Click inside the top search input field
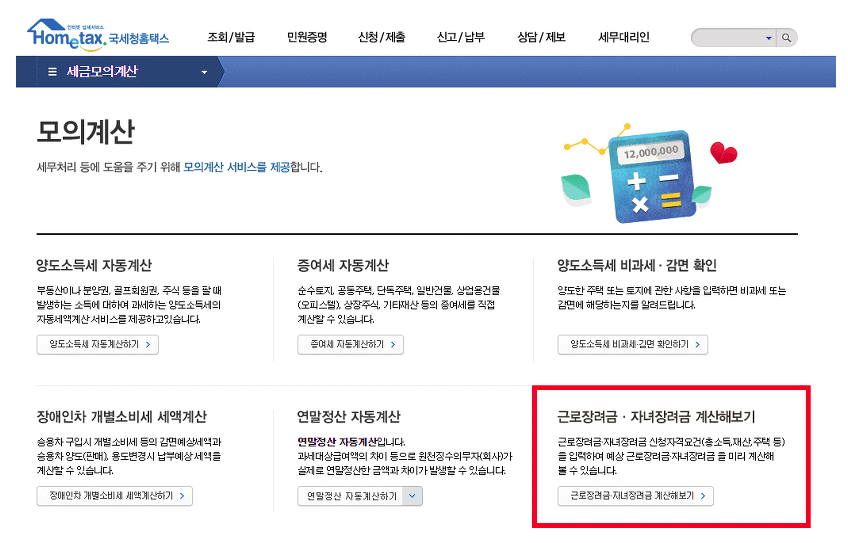The width and height of the screenshot is (848, 543). pos(727,38)
